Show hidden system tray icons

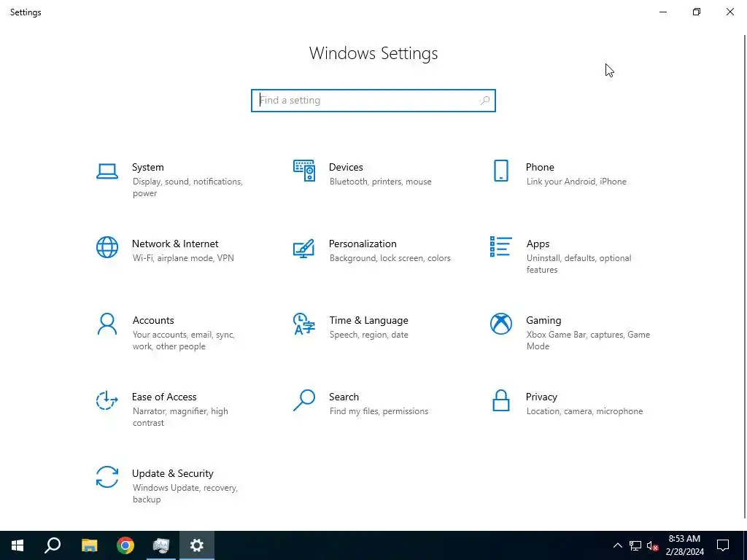[x=617, y=545]
